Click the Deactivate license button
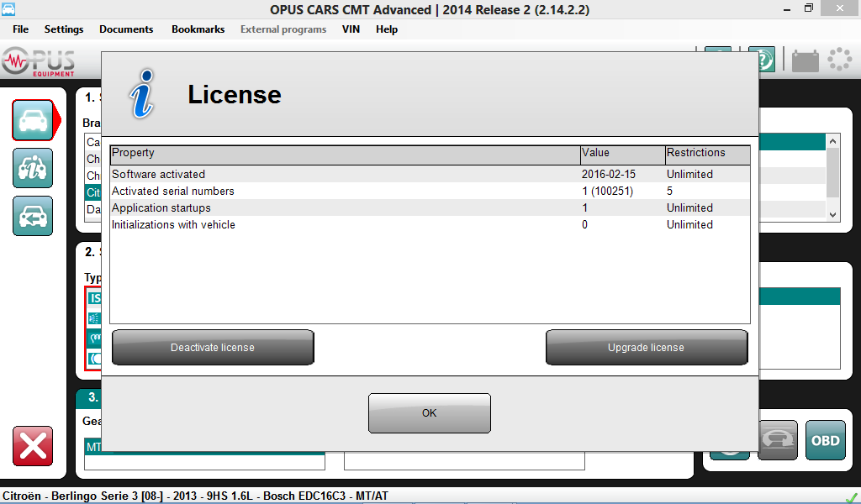This screenshot has width=861, height=504. pyautogui.click(x=213, y=347)
